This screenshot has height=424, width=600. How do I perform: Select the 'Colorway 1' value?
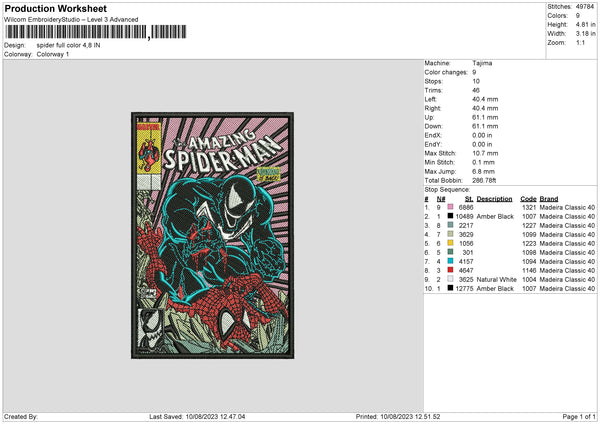click(x=53, y=54)
